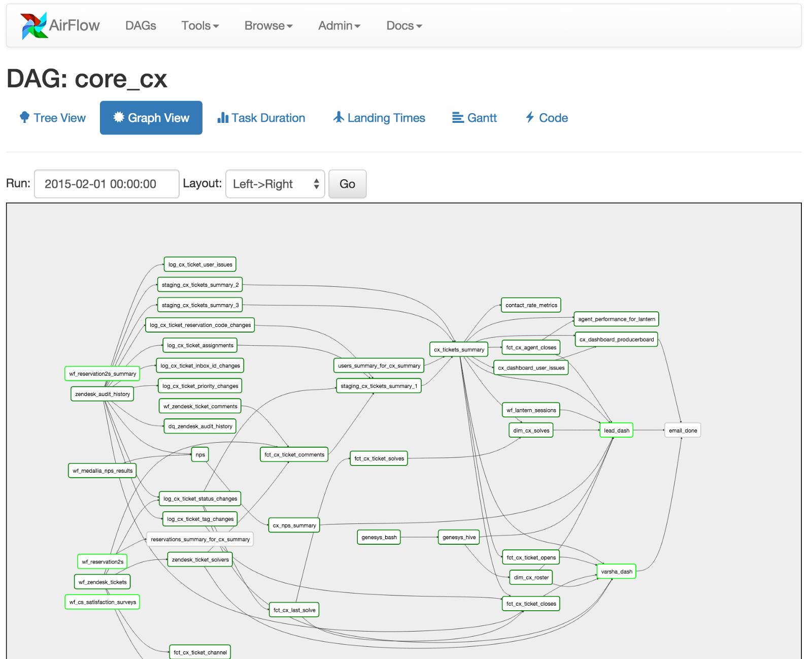Click the email_done task node
812x659 pixels.
tap(682, 430)
